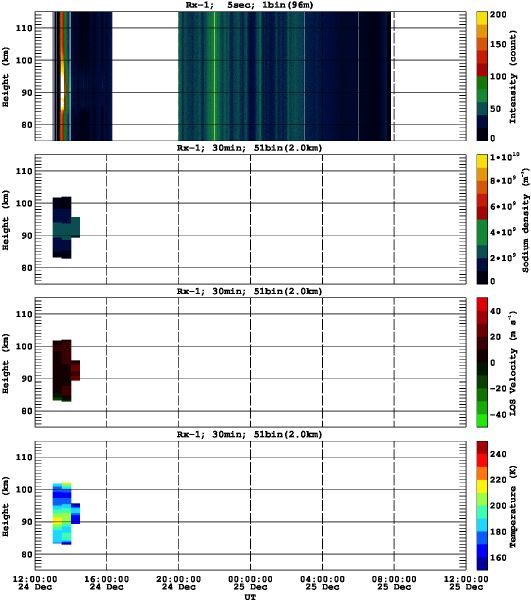531x600 pixels.
Task: Click the 08:00:00 25 Dec time axis label
Action: pos(394,583)
